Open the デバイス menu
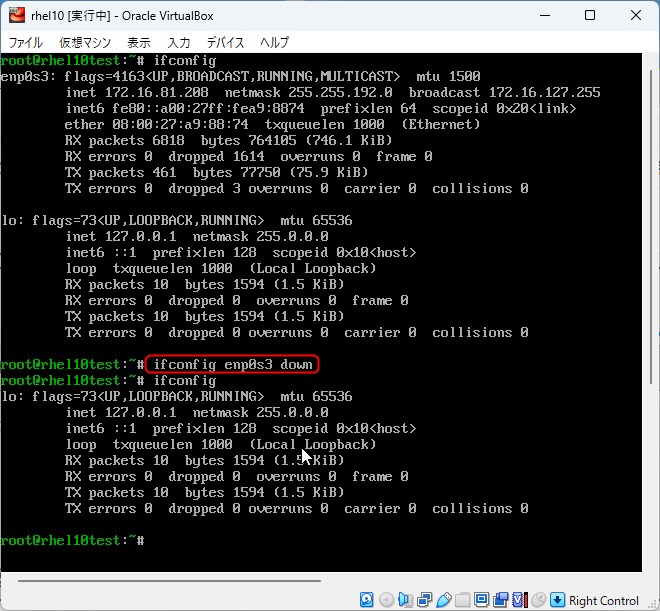This screenshot has width=660, height=611. pyautogui.click(x=225, y=43)
